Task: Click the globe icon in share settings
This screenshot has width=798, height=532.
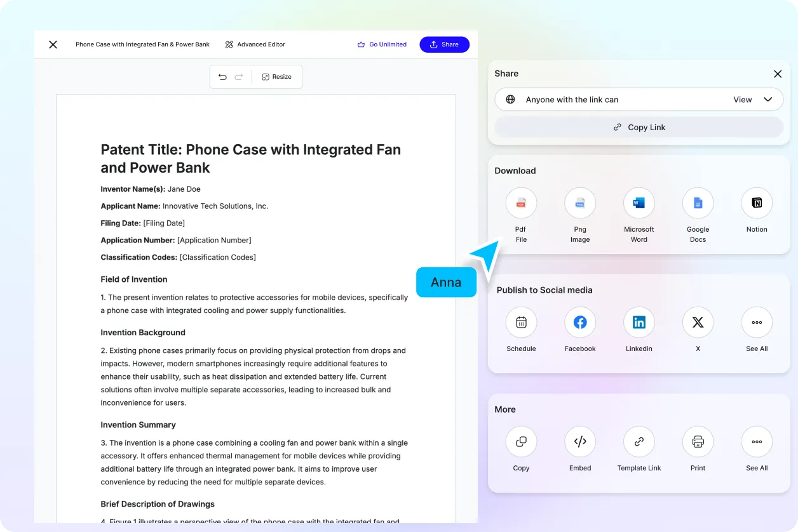Action: (510, 100)
